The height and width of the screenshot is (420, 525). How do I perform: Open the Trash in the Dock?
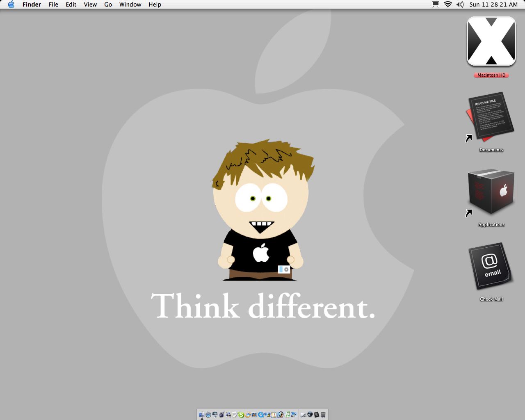323,415
